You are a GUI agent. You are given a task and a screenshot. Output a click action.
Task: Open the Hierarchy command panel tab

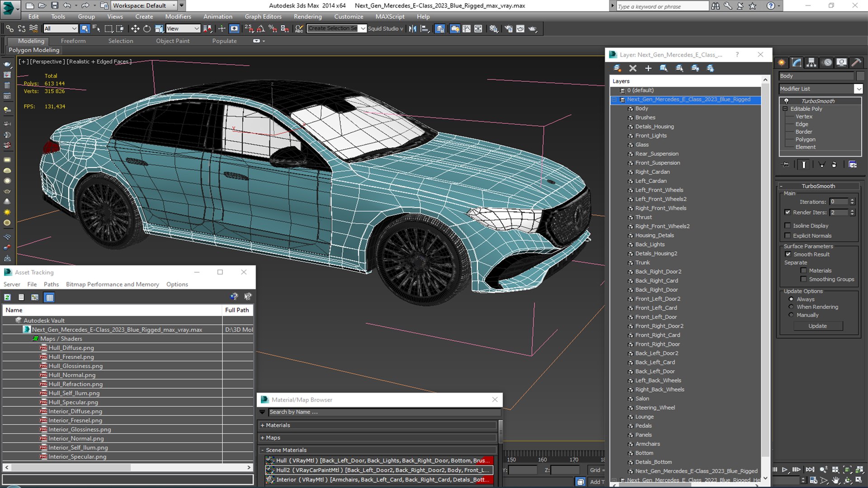(811, 62)
